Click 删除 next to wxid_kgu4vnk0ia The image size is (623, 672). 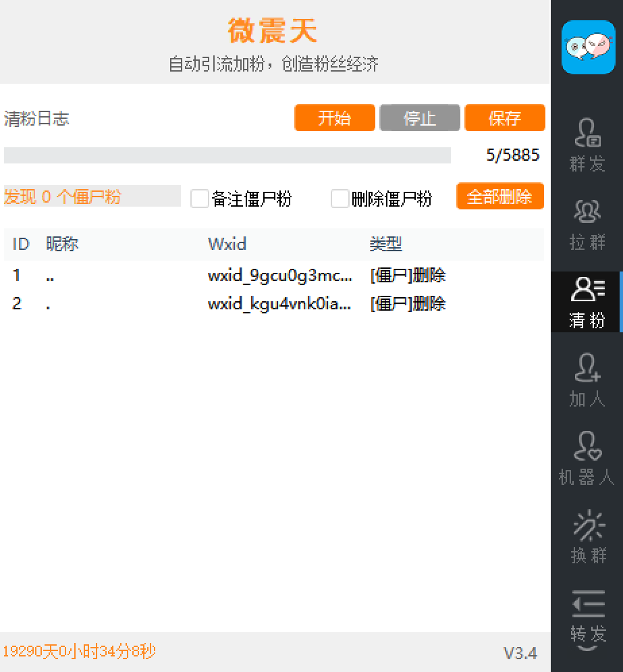[x=431, y=303]
